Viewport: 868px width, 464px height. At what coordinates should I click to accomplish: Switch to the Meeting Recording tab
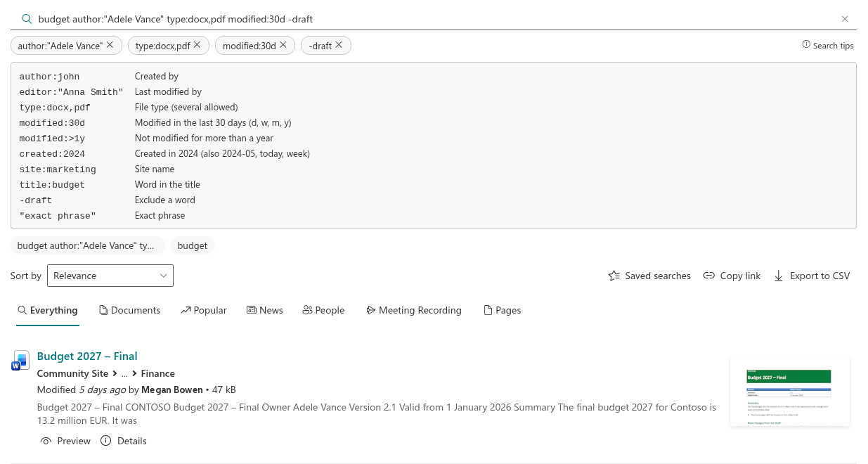(x=414, y=310)
